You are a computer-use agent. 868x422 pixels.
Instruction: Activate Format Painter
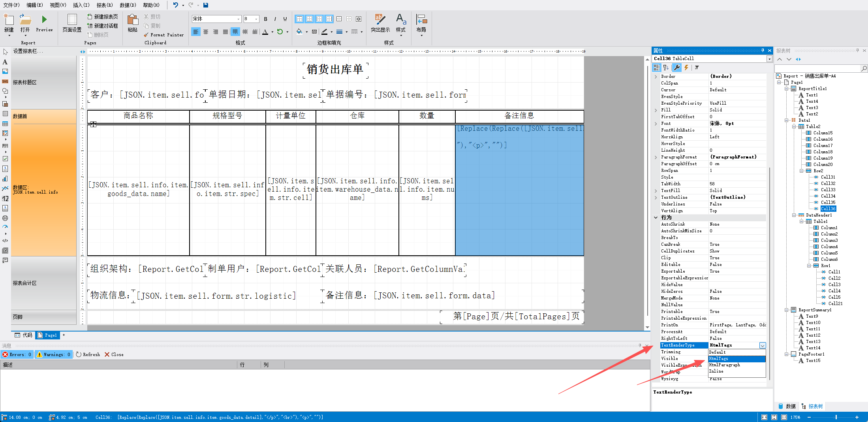click(x=163, y=35)
